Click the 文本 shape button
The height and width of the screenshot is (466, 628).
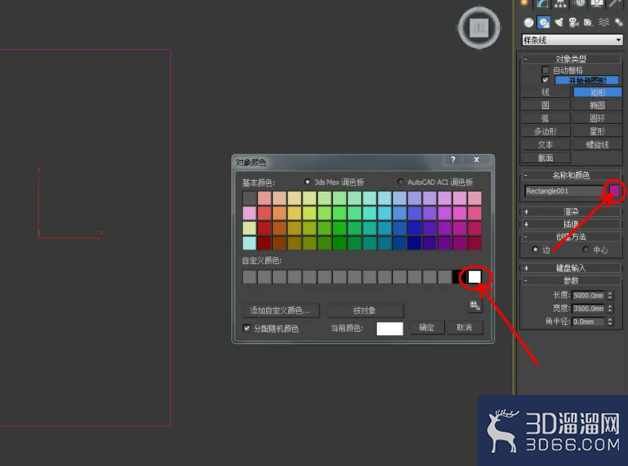(545, 145)
